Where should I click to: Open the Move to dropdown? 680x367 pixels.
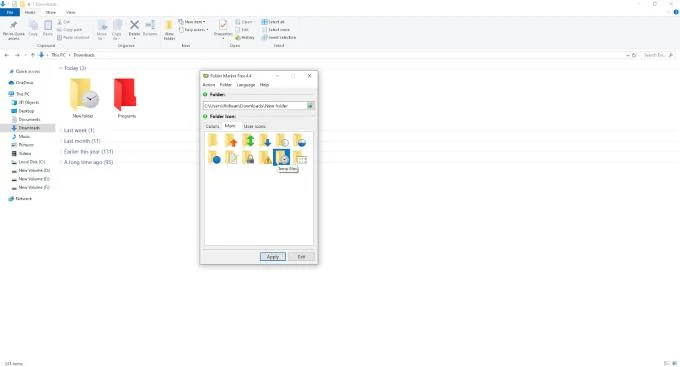click(x=101, y=29)
